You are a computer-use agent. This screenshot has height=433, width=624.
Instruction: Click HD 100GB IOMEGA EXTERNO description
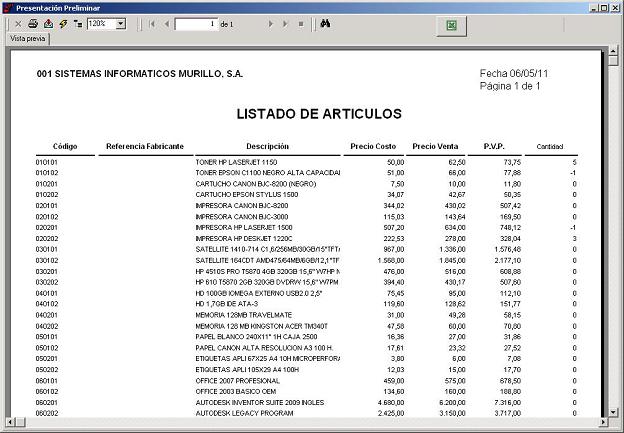(258, 294)
